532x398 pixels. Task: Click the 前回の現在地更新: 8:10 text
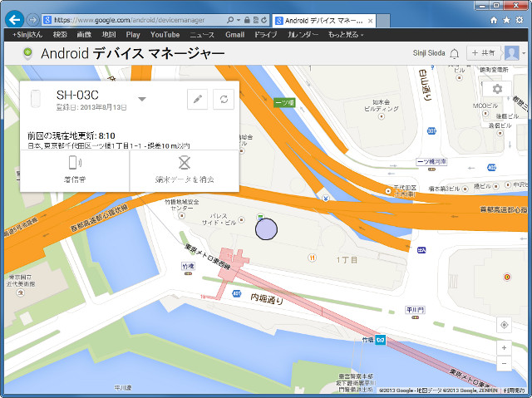[x=71, y=136]
